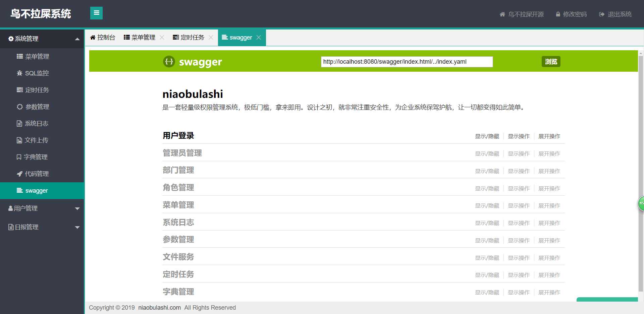Click the home icon beside 鸟不拉屎开源
This screenshot has width=644, height=314.
(502, 14)
